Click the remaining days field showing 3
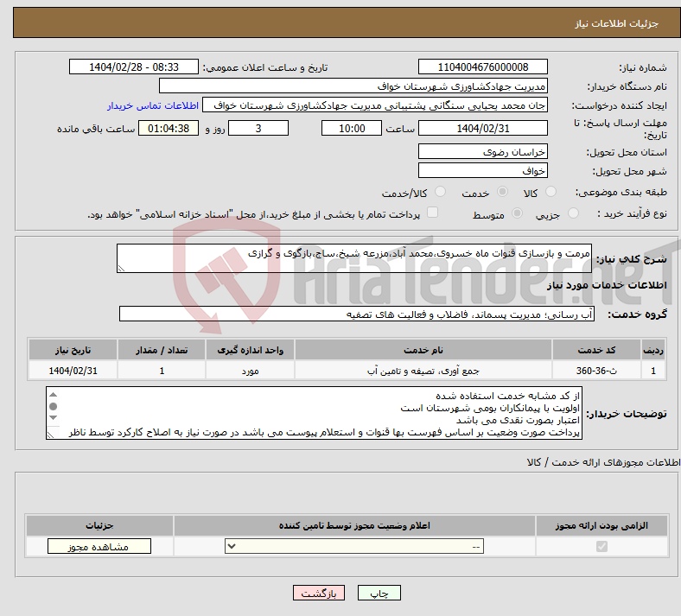The height and width of the screenshot is (616, 681). (258, 129)
